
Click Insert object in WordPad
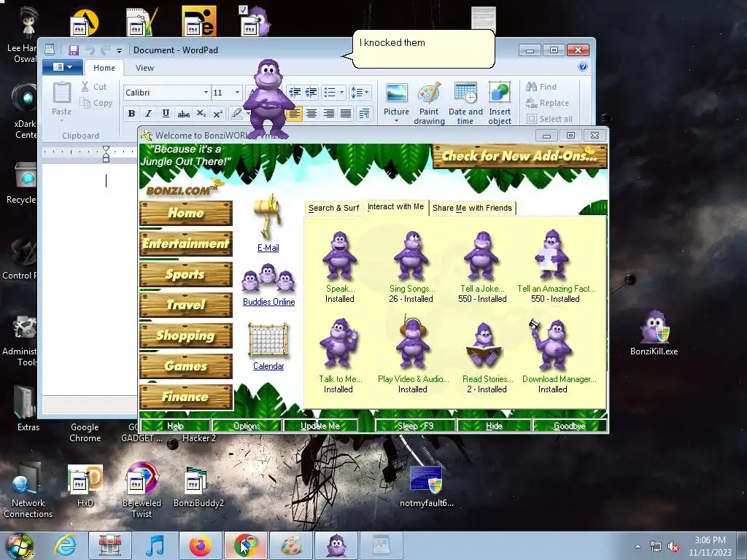coord(500,104)
